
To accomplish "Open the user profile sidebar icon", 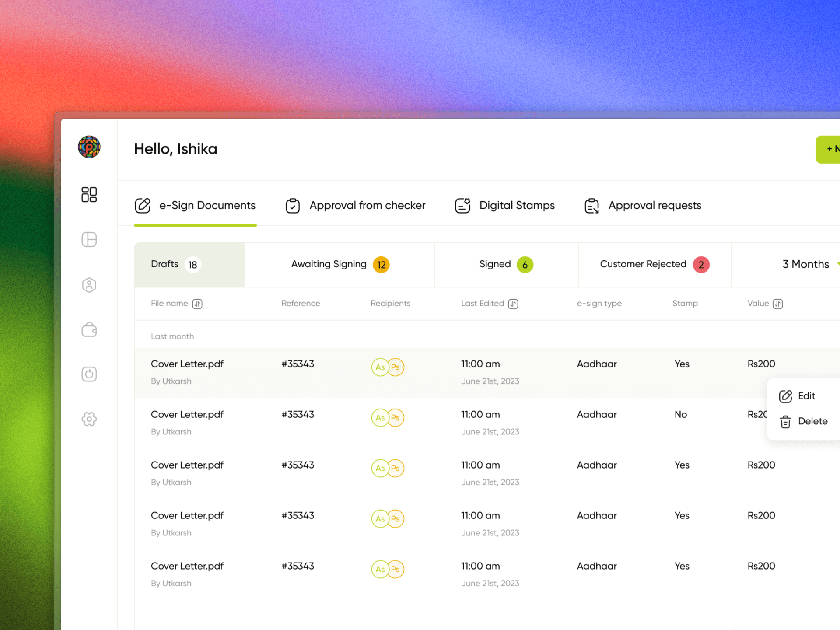I will pos(89,285).
